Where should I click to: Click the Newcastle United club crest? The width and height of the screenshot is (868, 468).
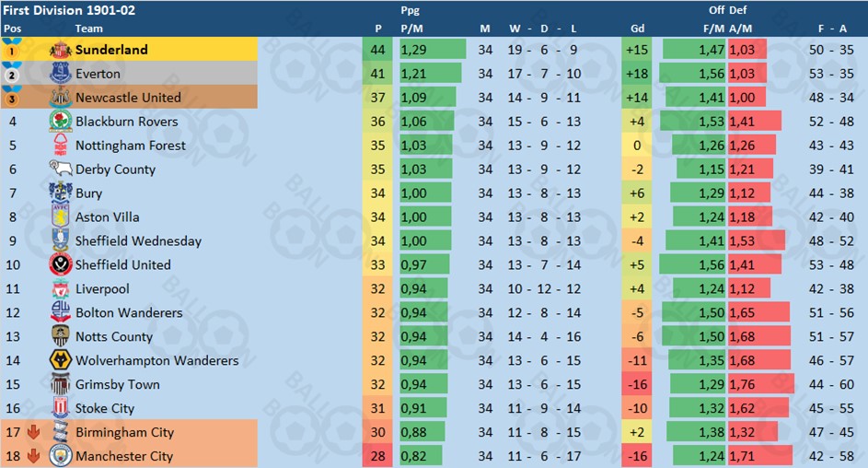pyautogui.click(x=60, y=98)
